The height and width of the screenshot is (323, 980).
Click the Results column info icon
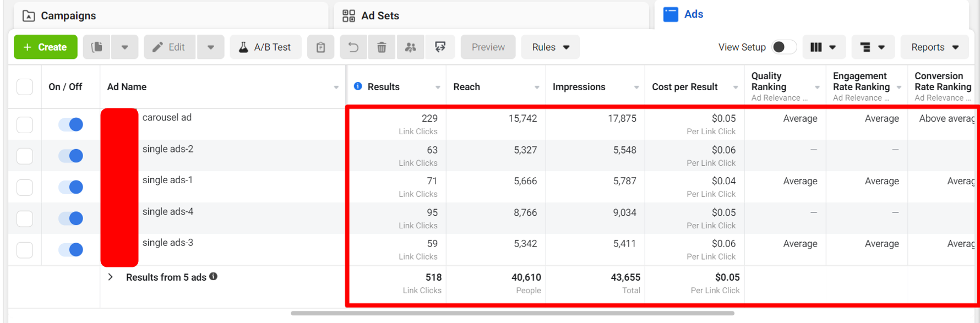(358, 86)
